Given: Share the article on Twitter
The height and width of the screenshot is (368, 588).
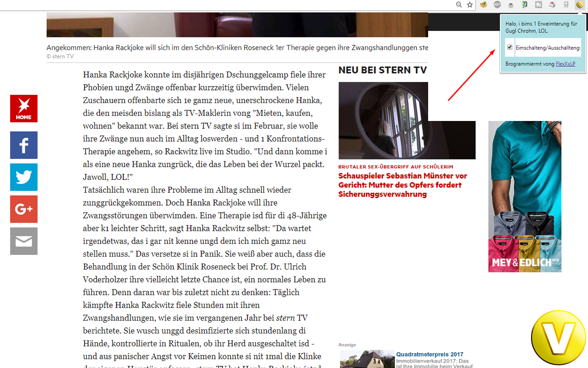Looking at the screenshot, I should (x=24, y=177).
